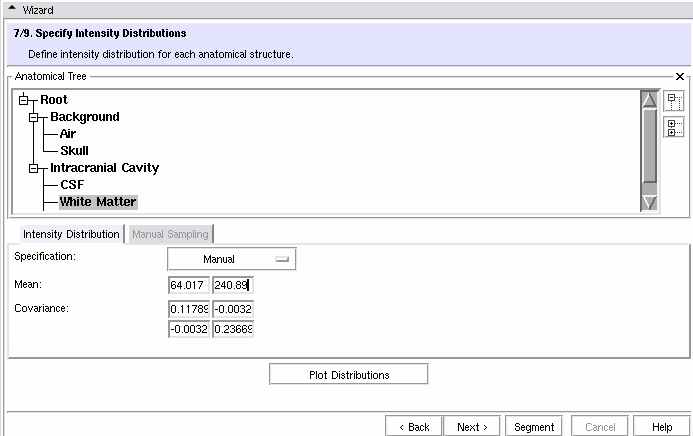Close the Anatomical Tree panel with X

click(x=680, y=76)
